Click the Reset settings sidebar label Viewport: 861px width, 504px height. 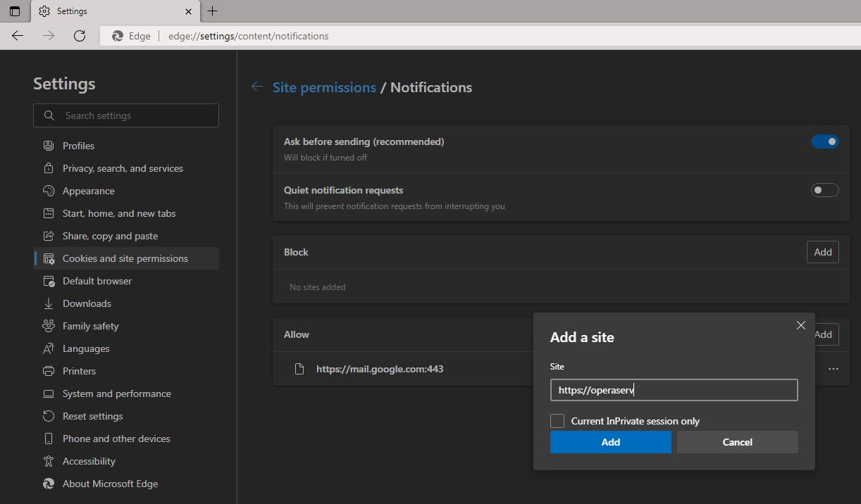click(x=92, y=416)
